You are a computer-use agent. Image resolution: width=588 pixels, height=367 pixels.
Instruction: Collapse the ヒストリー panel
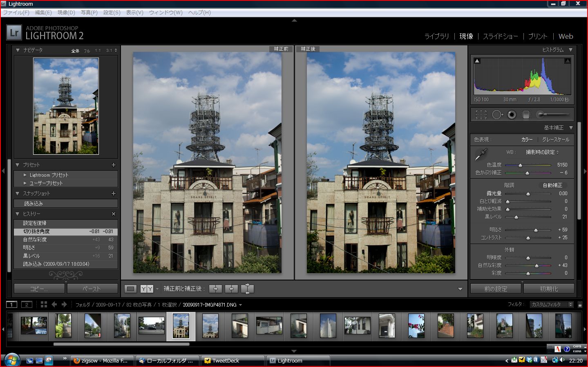pyautogui.click(x=18, y=214)
